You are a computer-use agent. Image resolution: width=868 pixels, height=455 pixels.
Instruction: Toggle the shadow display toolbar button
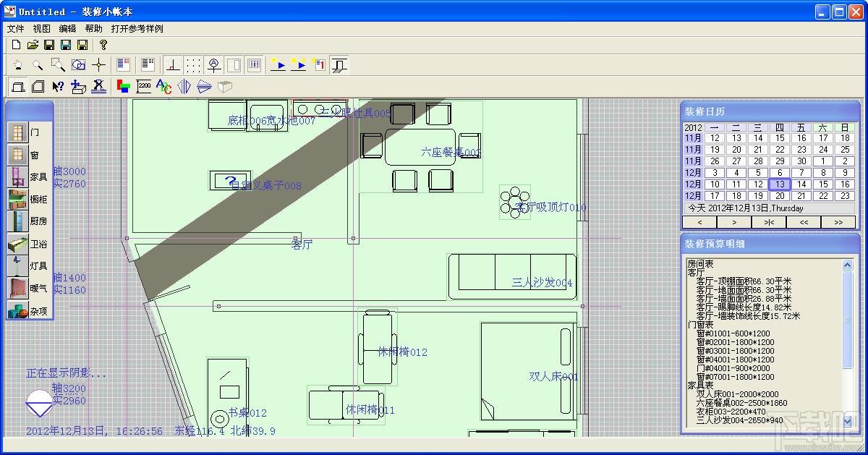coord(339,65)
